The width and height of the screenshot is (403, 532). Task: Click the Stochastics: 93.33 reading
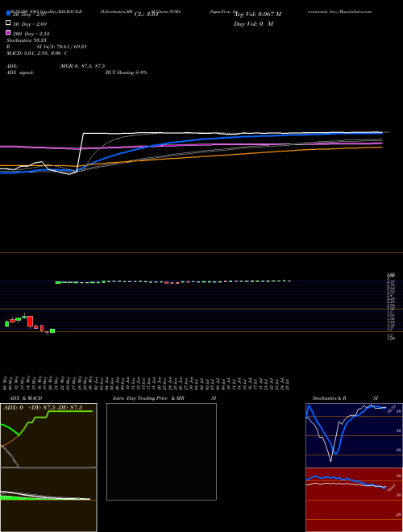26,40
